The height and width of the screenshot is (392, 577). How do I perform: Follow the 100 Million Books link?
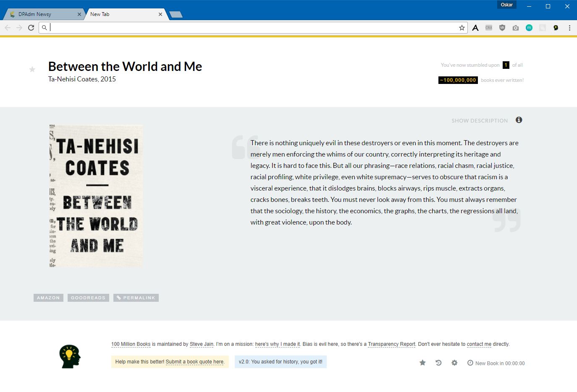click(131, 344)
